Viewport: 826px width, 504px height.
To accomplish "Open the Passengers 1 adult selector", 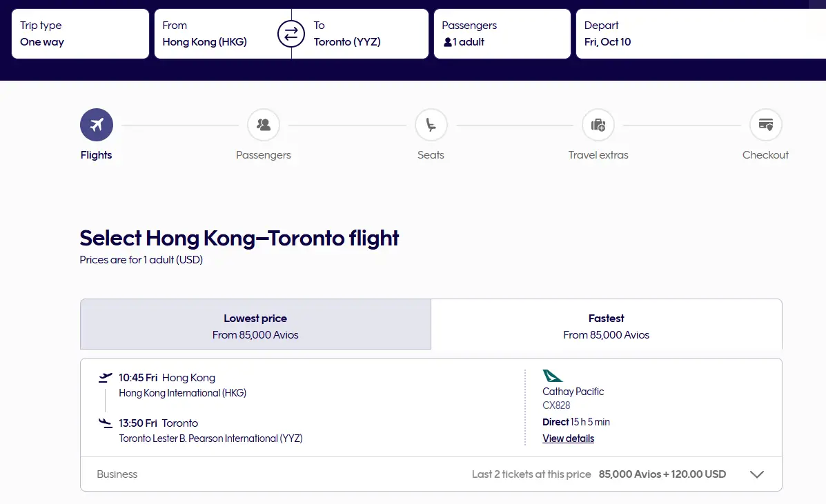I will coord(502,34).
